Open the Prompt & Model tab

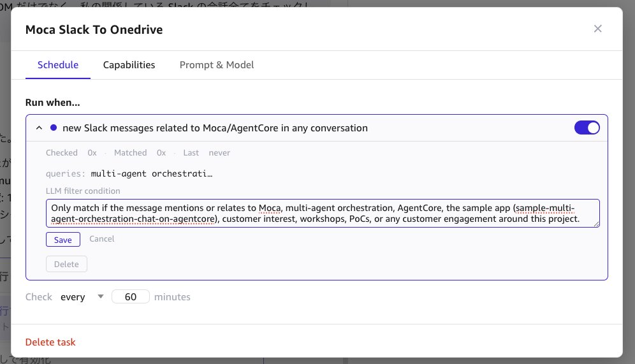(217, 65)
